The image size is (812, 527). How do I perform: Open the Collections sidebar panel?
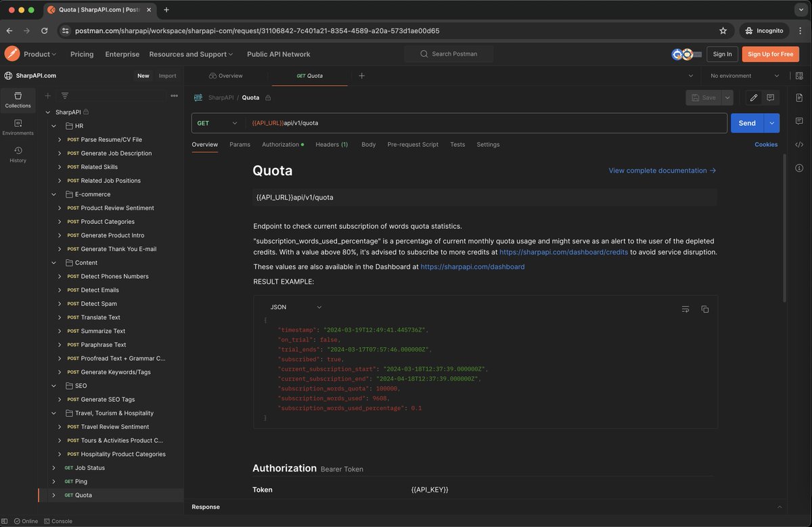(x=18, y=100)
